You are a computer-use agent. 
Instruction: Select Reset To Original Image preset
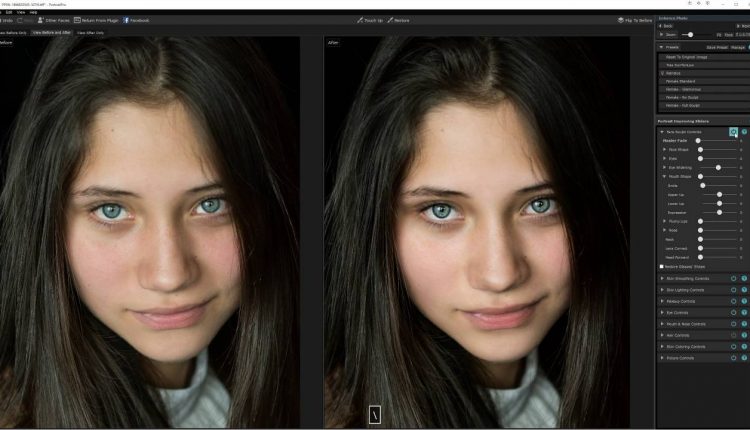pyautogui.click(x=704, y=57)
